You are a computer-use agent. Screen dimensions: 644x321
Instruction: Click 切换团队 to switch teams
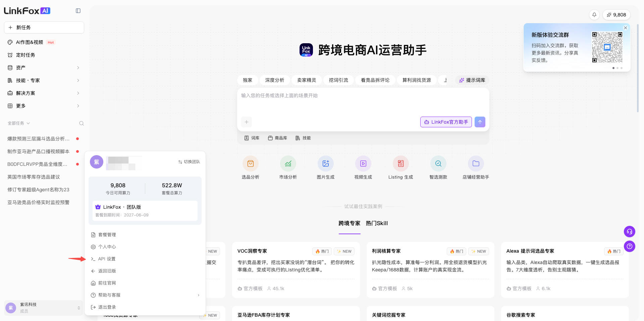pyautogui.click(x=189, y=162)
